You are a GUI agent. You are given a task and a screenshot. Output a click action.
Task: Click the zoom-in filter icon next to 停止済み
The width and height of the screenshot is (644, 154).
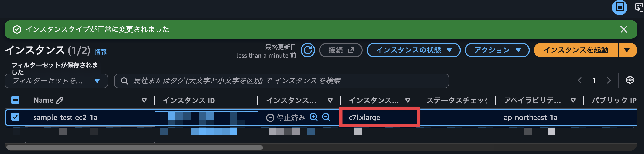click(x=314, y=117)
